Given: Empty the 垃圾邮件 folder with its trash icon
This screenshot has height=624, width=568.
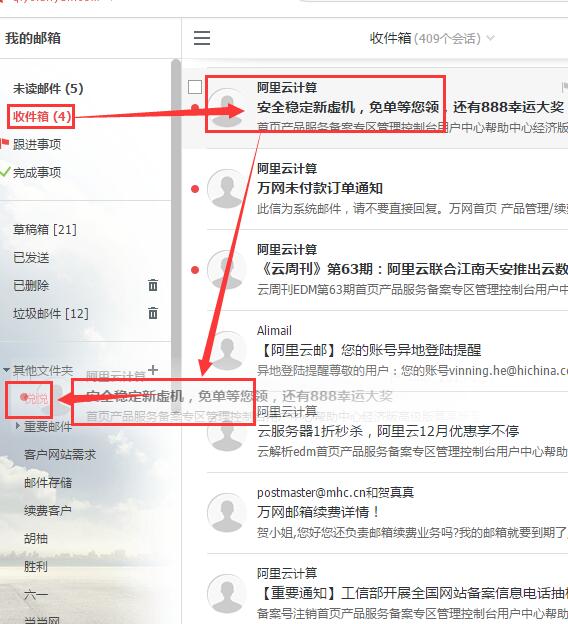Looking at the screenshot, I should click(x=153, y=313).
